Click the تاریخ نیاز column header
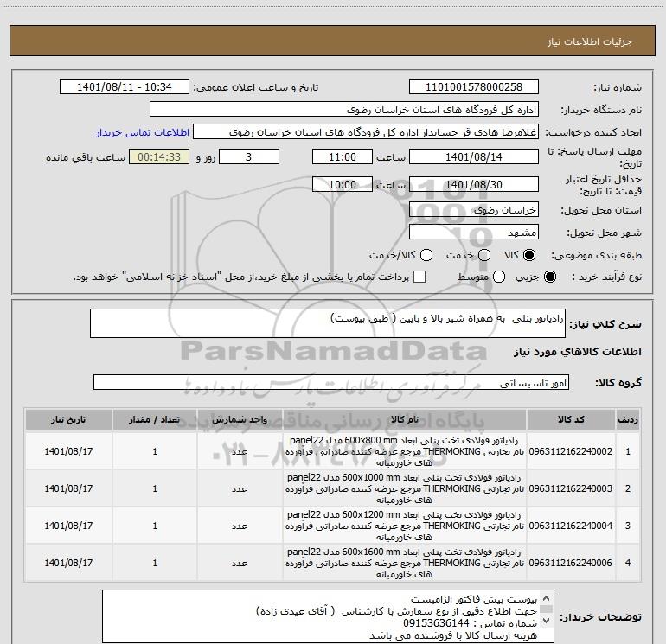The height and width of the screenshot is (644, 666). coord(68,419)
